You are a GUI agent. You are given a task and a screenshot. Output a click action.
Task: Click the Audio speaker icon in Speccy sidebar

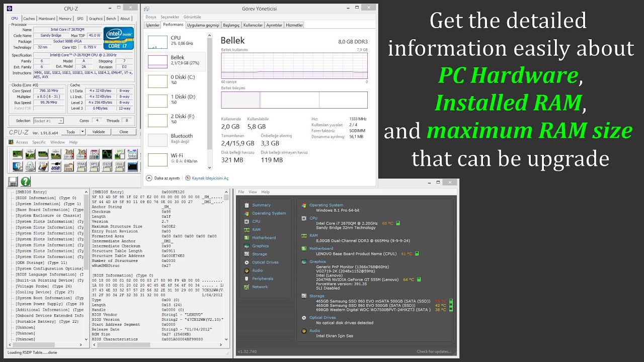pyautogui.click(x=246, y=270)
